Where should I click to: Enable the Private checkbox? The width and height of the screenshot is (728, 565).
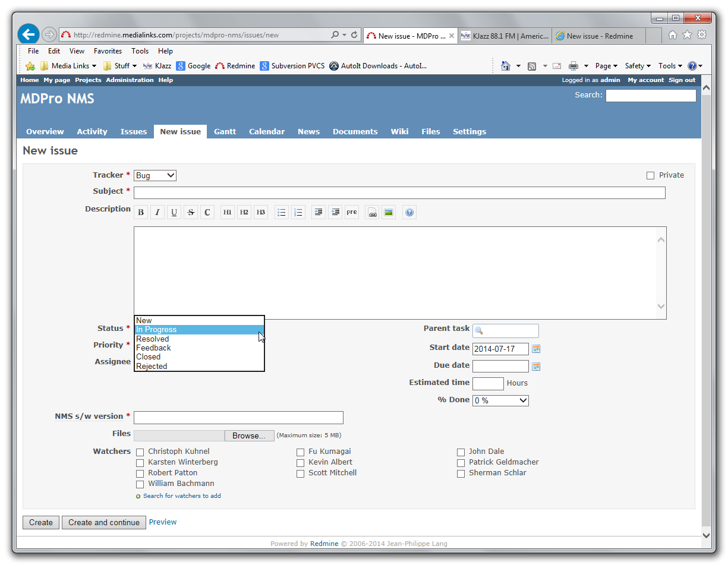coord(650,175)
